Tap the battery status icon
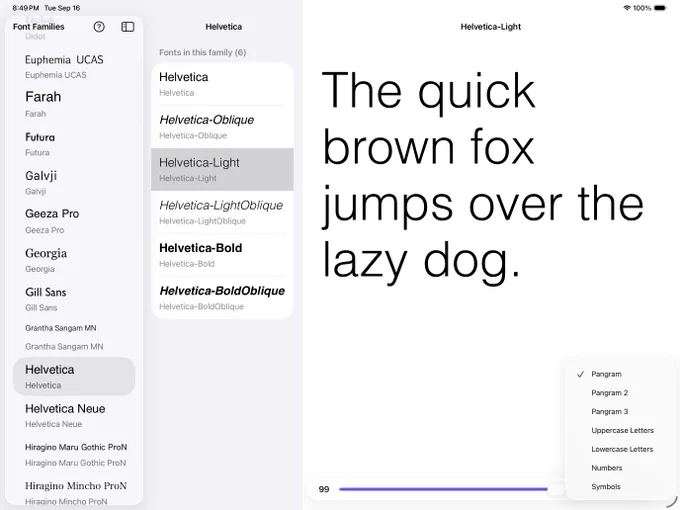The height and width of the screenshot is (510, 680). coord(660,8)
